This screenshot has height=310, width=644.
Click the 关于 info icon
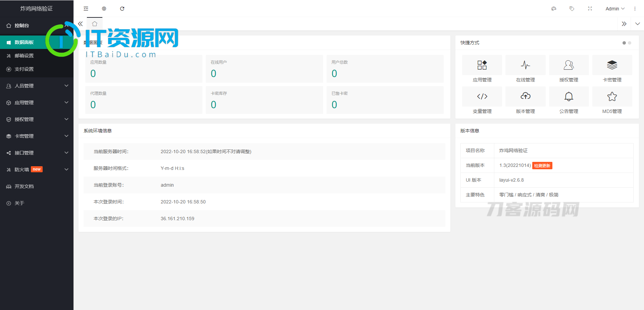9,203
